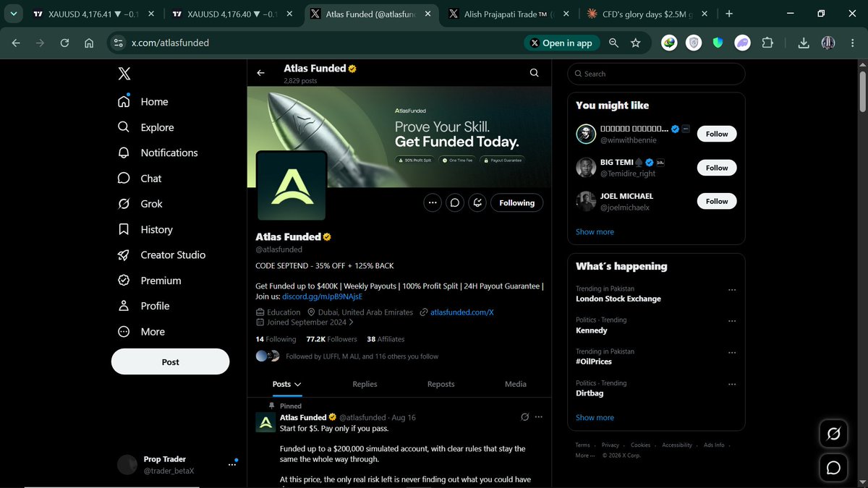Open Atlas Funded's profile avatar
This screenshot has width=868, height=488.
point(291,186)
